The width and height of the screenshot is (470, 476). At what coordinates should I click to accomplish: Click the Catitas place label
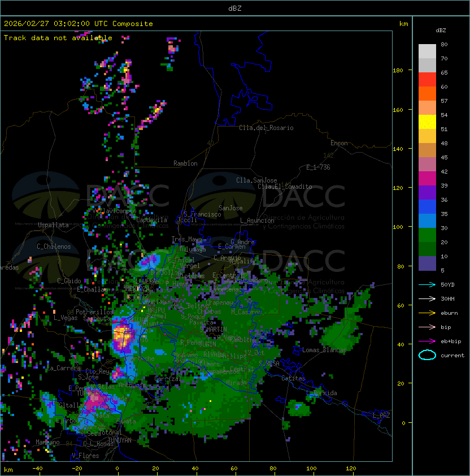point(293,378)
